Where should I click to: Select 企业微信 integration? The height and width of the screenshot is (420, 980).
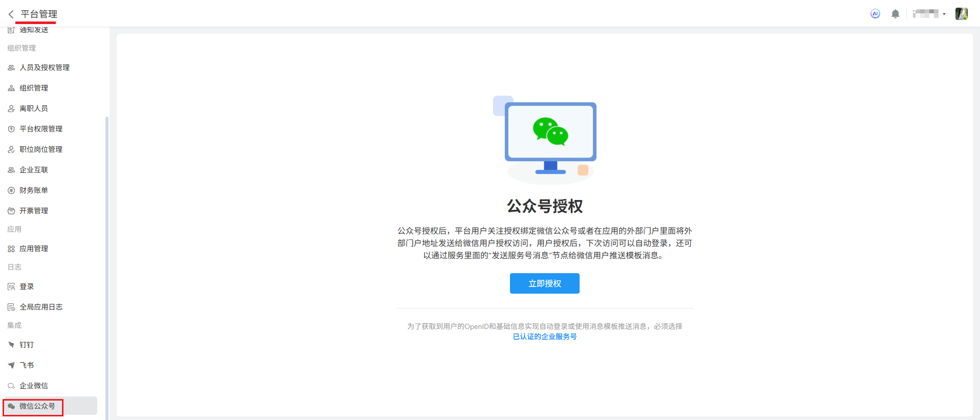(x=34, y=386)
